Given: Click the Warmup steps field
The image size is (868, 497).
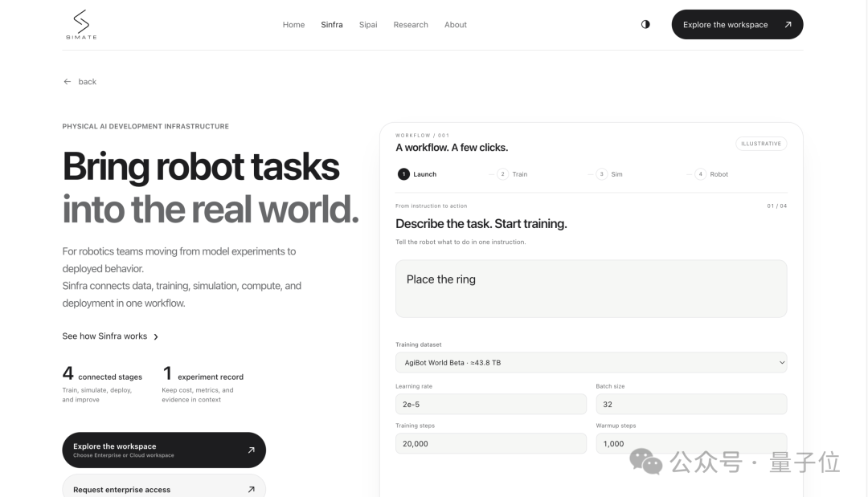Looking at the screenshot, I should pyautogui.click(x=691, y=443).
